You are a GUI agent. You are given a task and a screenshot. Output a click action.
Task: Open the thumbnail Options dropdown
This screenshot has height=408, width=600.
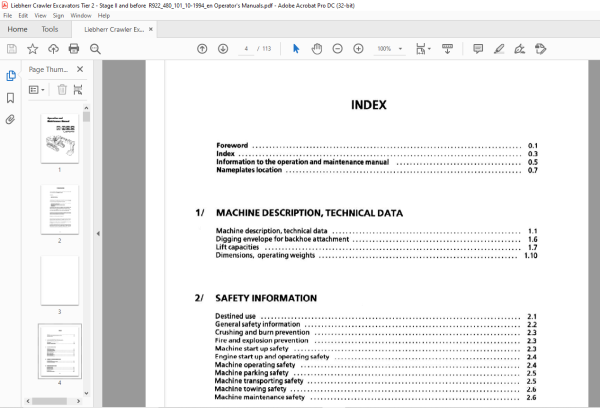[x=37, y=90]
